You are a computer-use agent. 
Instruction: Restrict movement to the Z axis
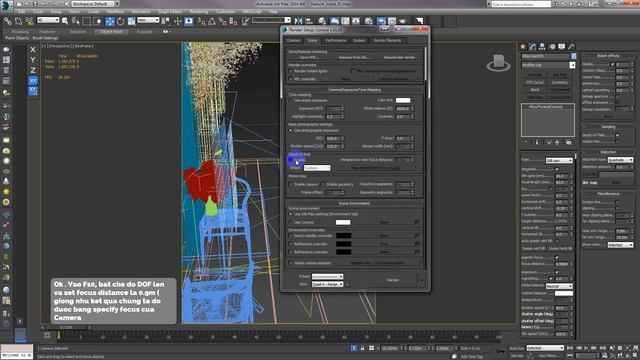click(33, 70)
